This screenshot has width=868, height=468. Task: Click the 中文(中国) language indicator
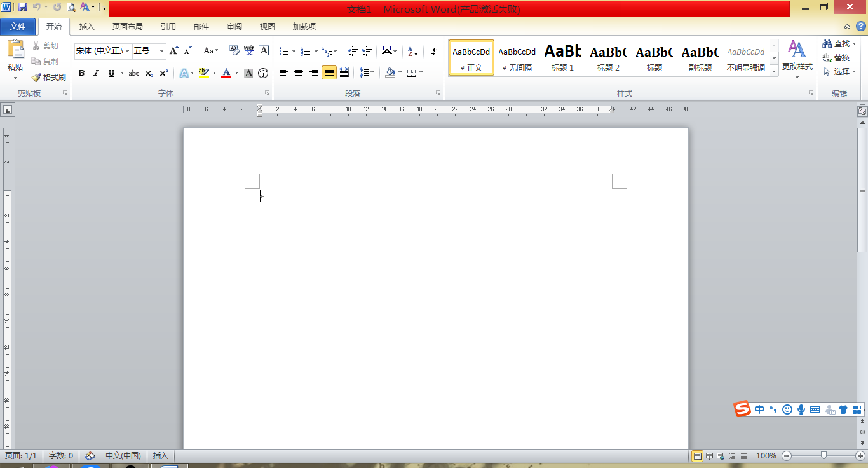(123, 456)
